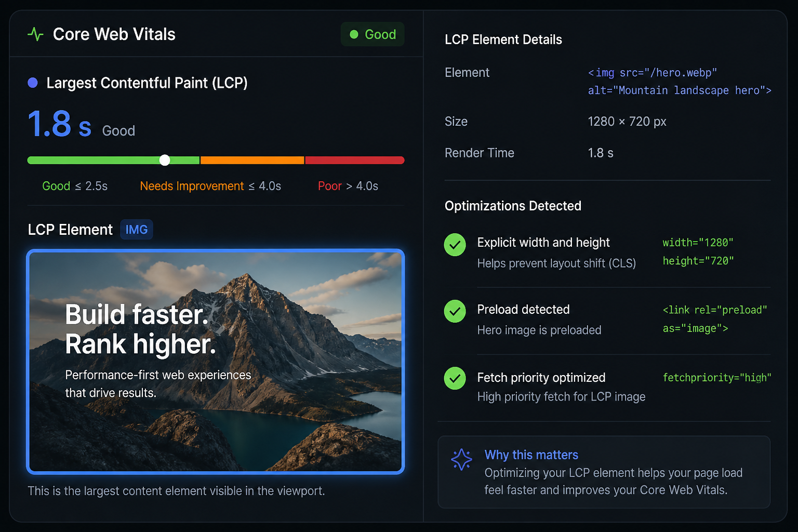Click the "Needs Improvement ≤ 4.0s" legend
This screenshot has height=532, width=798.
210,186
